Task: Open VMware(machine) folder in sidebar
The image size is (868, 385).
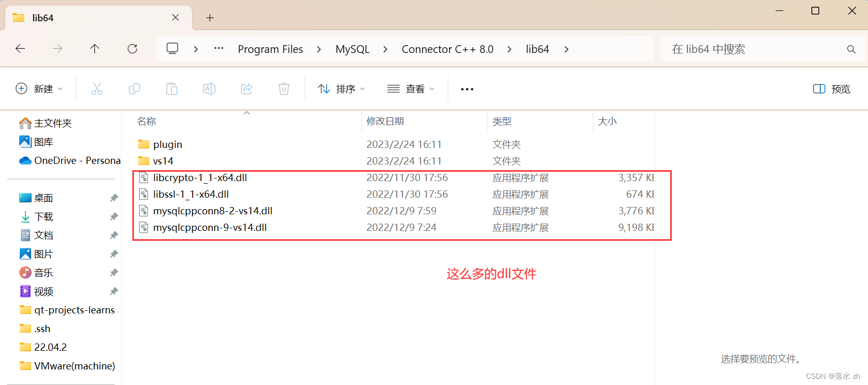Action: 67,366
